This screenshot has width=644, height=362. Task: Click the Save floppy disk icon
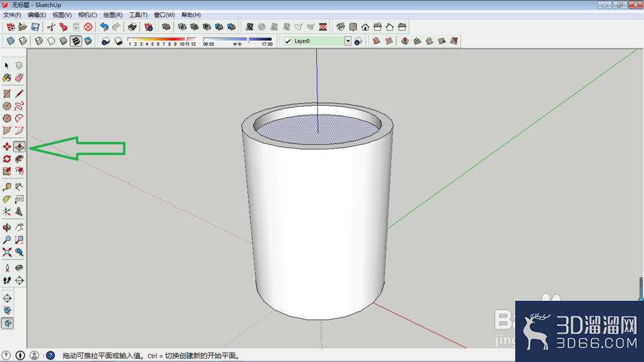click(35, 27)
